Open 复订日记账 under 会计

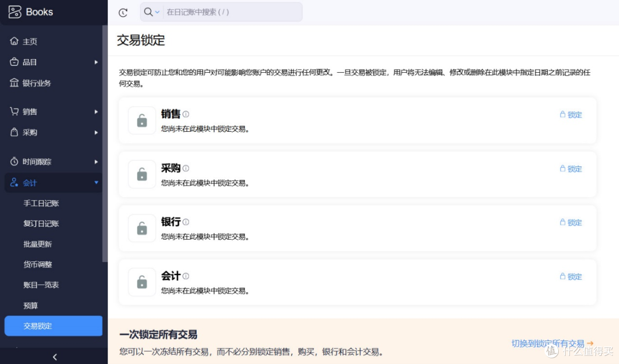point(41,224)
